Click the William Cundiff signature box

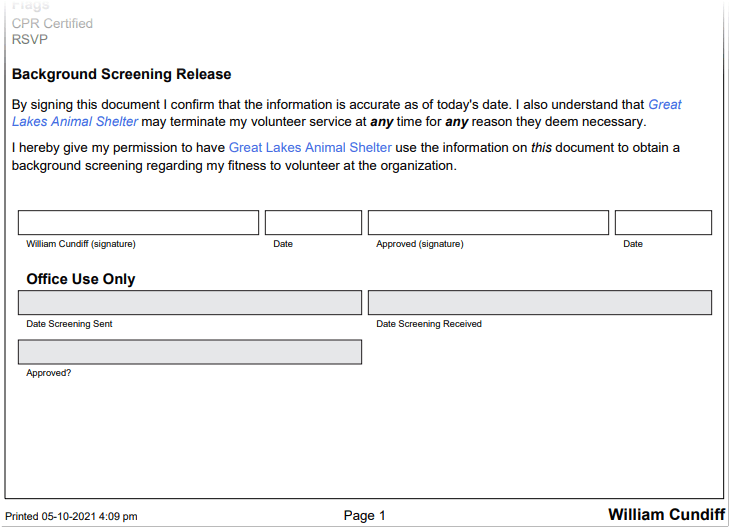(x=138, y=222)
